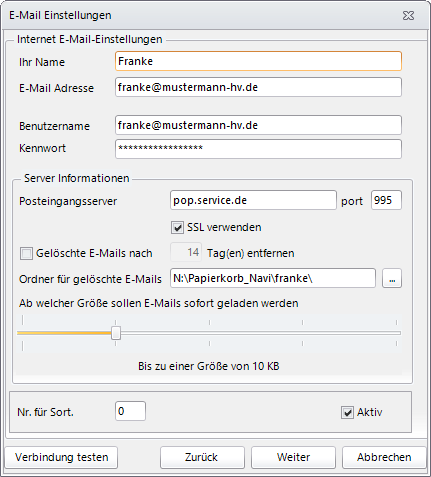
Task: Proceed with the Weiter button
Action: pyautogui.click(x=293, y=457)
